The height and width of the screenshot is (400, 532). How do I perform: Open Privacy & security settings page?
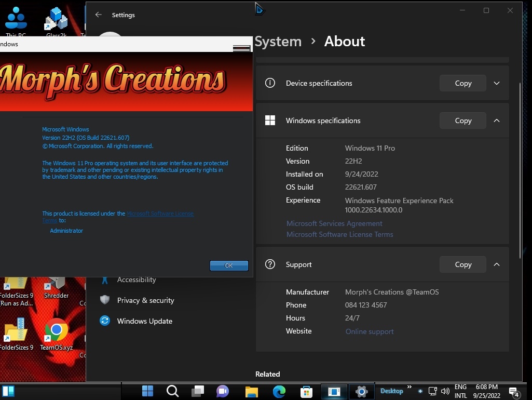pyautogui.click(x=145, y=300)
